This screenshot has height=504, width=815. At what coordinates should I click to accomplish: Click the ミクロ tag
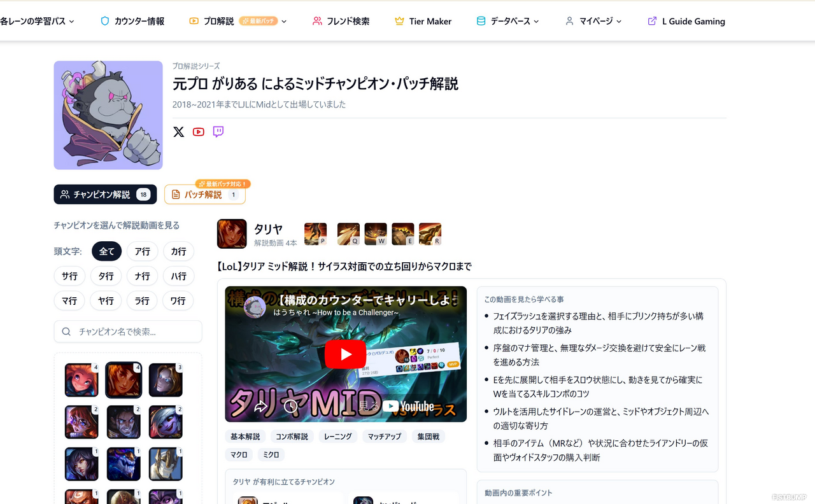(271, 454)
